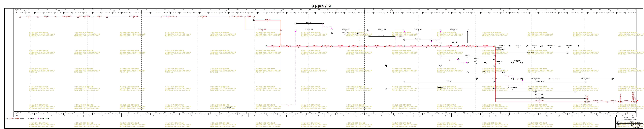Select the 外墙防水 activity label

pyautogui.click(x=476, y=59)
